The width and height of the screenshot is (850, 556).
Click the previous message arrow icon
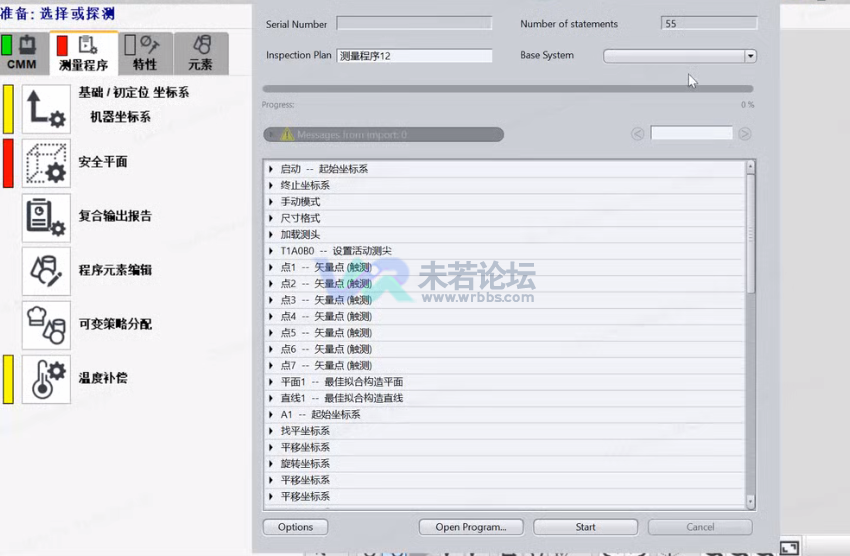click(638, 134)
